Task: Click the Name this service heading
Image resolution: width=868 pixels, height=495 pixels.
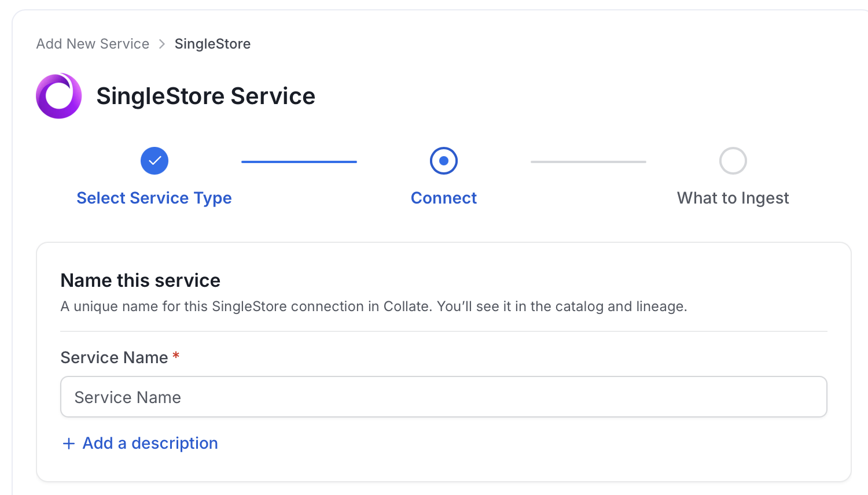Action: 141,280
